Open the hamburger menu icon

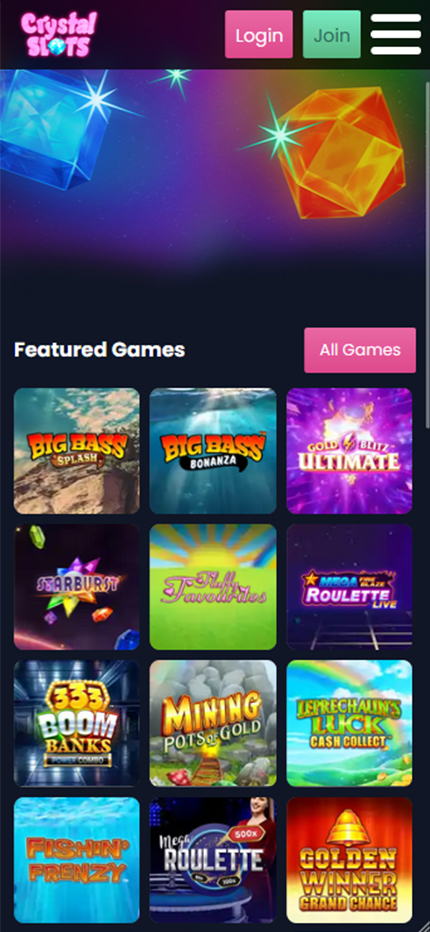tap(396, 34)
